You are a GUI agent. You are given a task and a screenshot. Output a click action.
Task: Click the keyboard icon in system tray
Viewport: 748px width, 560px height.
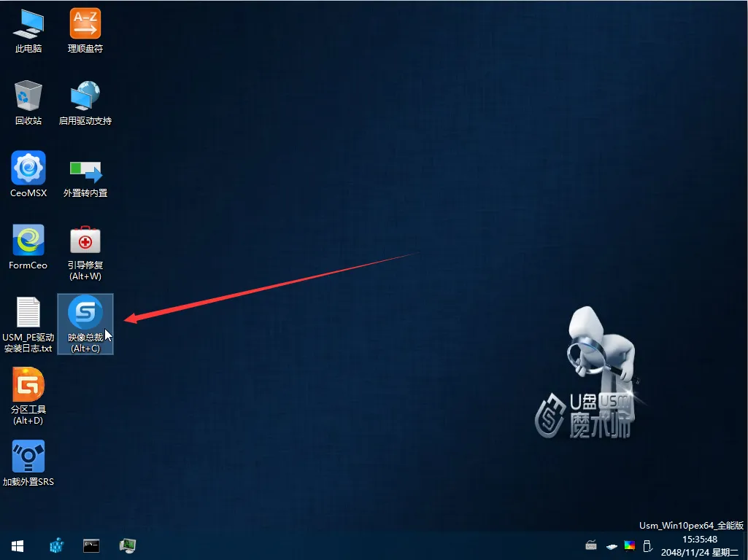tap(592, 545)
